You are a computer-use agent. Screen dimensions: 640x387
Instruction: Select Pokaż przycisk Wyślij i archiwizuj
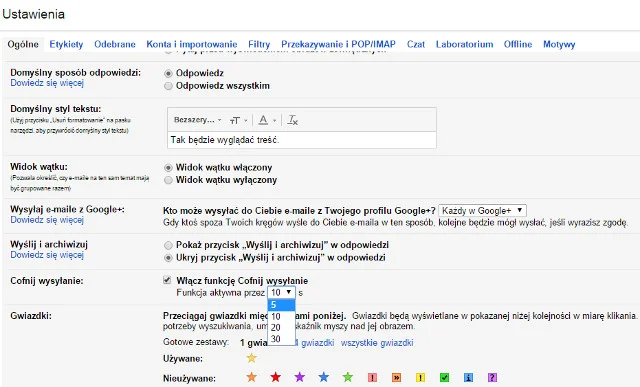tap(168, 245)
